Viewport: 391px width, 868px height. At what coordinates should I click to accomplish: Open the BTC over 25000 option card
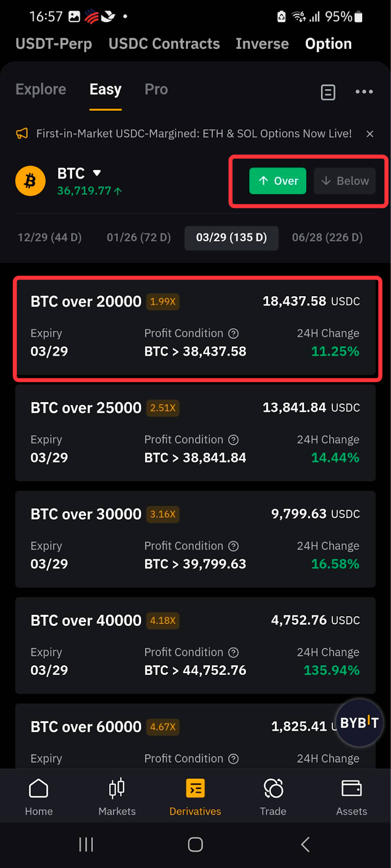click(x=195, y=432)
